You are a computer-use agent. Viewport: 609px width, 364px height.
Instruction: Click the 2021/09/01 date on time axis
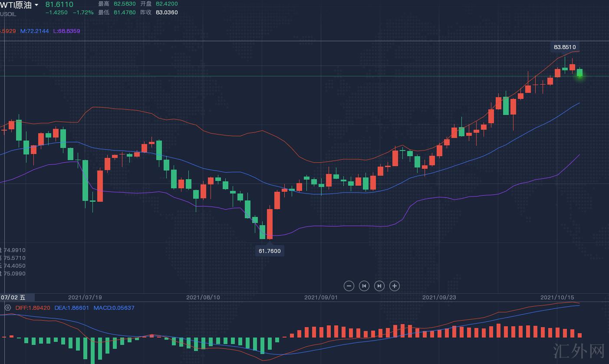[x=321, y=297]
